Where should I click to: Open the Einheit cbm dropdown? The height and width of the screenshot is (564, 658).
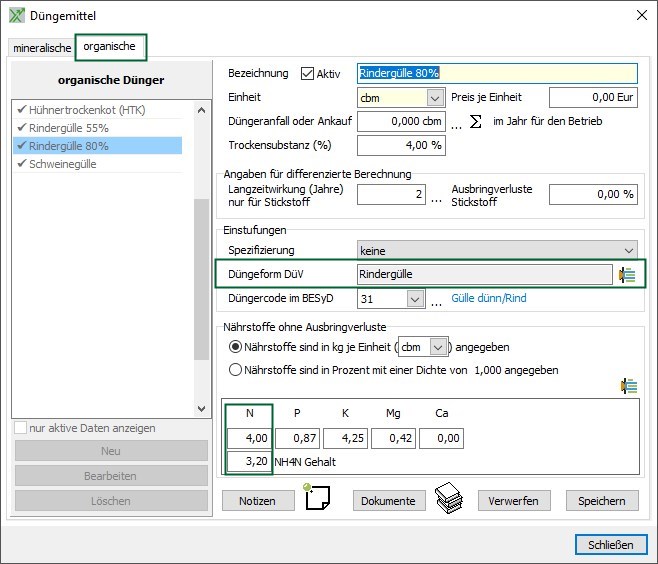tap(434, 98)
